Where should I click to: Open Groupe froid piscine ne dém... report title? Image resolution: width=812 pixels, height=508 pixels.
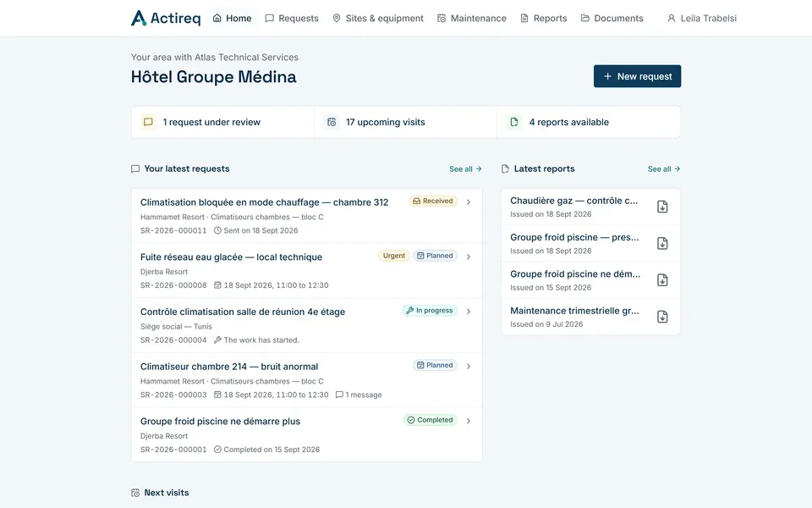(x=575, y=274)
